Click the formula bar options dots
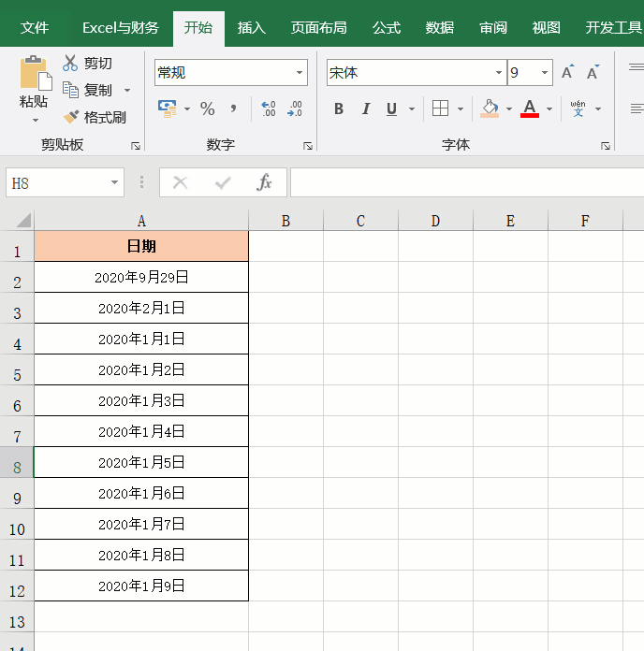This screenshot has width=644, height=651. [x=141, y=182]
